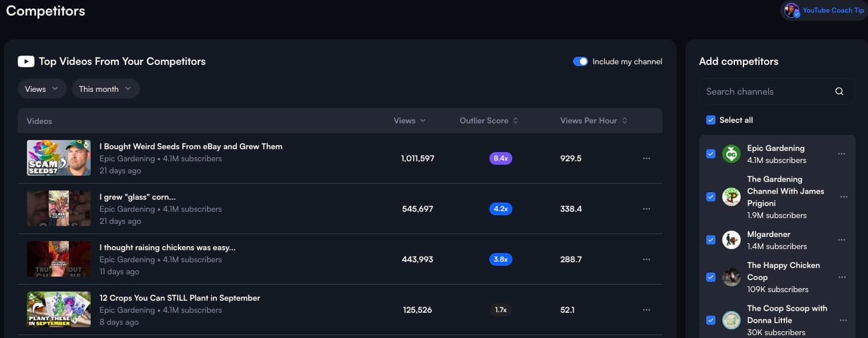Sort table by Outlier Score column
The image size is (868, 338).
coord(489,121)
